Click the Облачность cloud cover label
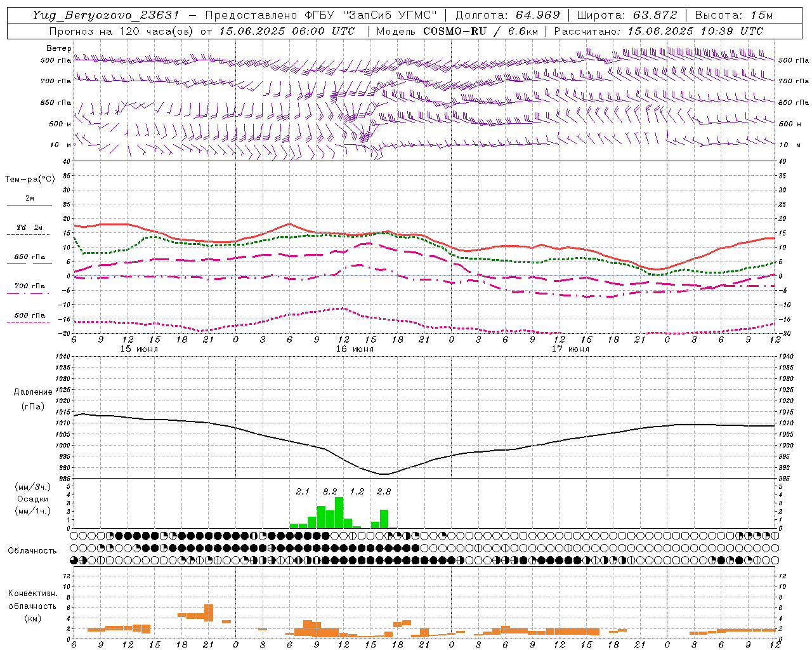The image size is (812, 650). 32,551
